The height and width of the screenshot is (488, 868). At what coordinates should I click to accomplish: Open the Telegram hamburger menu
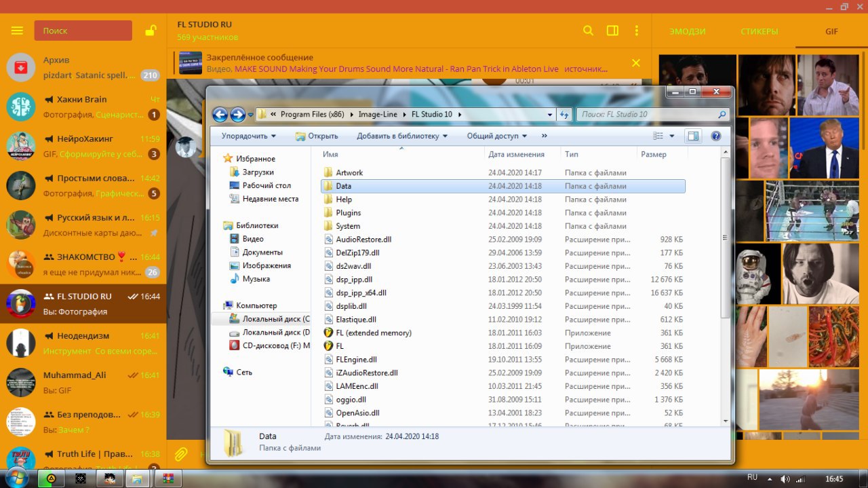click(18, 31)
